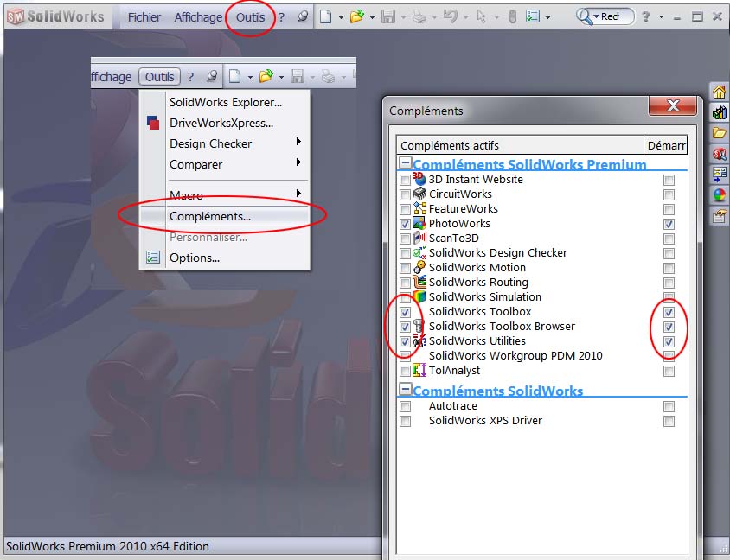The height and width of the screenshot is (560, 730).
Task: Choose Compléments... from the Outils menu
Action: coord(225,216)
